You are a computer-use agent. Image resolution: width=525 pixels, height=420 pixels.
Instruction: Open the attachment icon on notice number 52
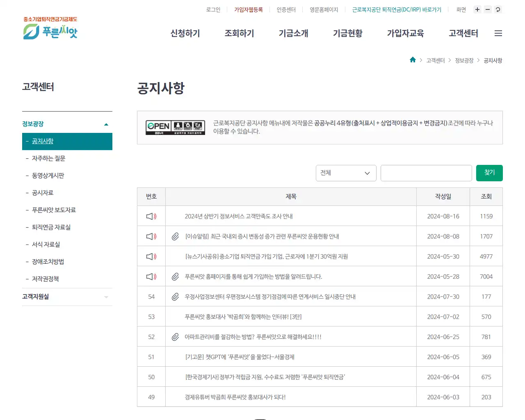coord(175,336)
